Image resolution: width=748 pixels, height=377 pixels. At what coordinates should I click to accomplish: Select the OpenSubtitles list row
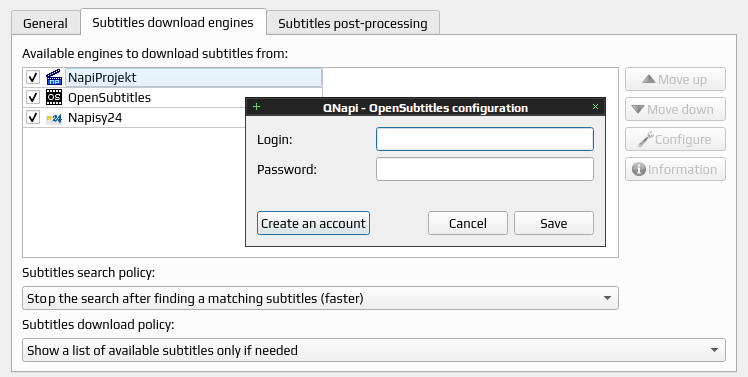(x=173, y=97)
